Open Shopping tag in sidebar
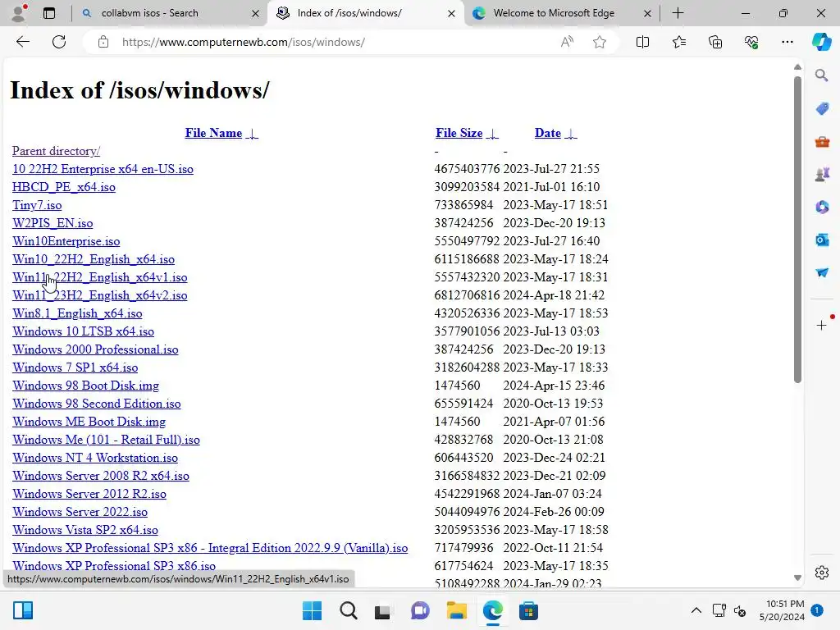Image resolution: width=840 pixels, height=630 pixels. [x=822, y=109]
